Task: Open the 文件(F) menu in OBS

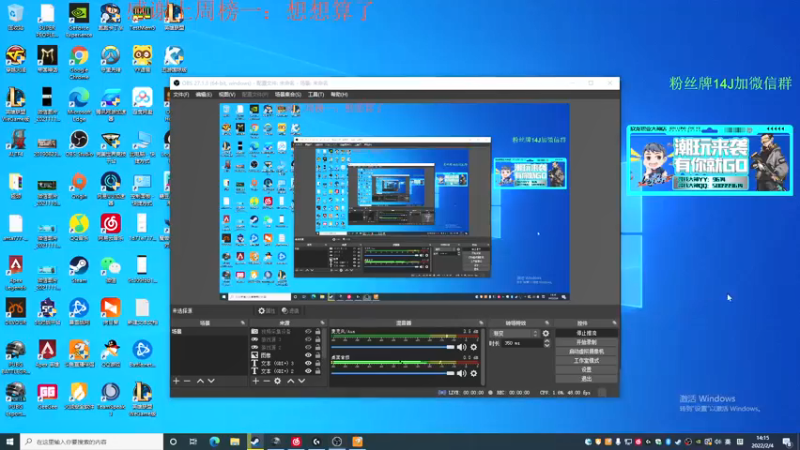Action: coord(181,94)
